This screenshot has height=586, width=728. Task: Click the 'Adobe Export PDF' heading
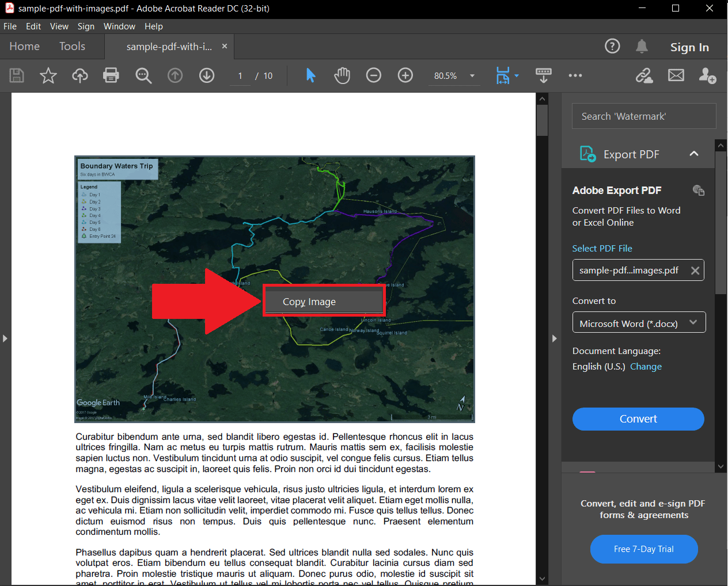click(617, 191)
